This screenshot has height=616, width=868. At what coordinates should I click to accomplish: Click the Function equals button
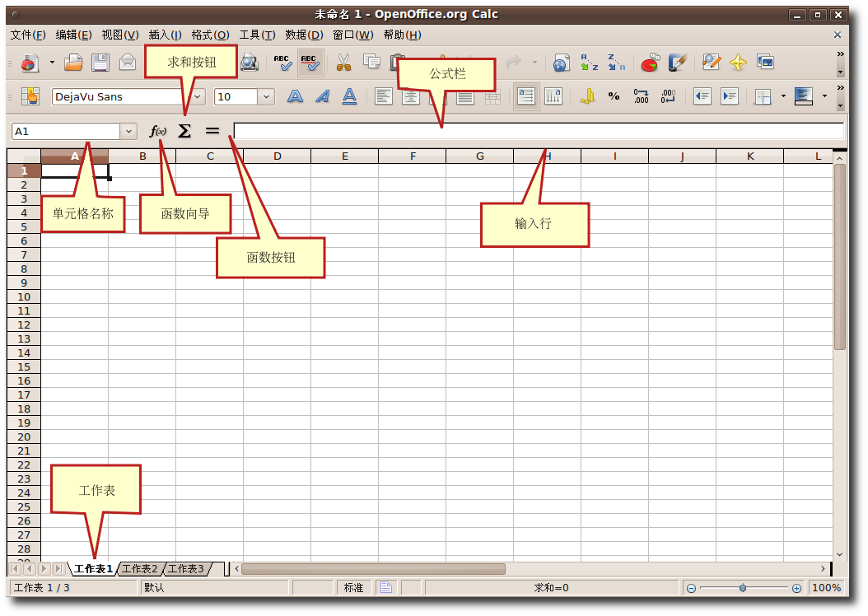tap(212, 131)
